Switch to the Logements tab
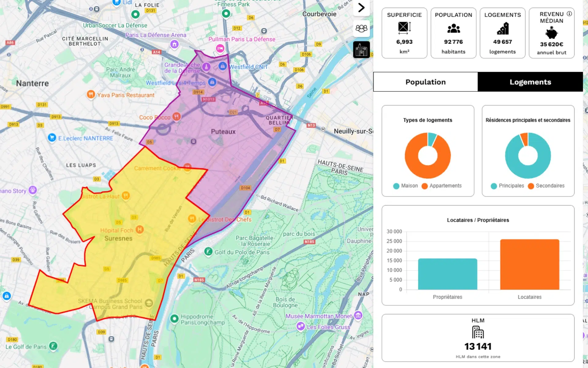The height and width of the screenshot is (368, 588). click(530, 82)
